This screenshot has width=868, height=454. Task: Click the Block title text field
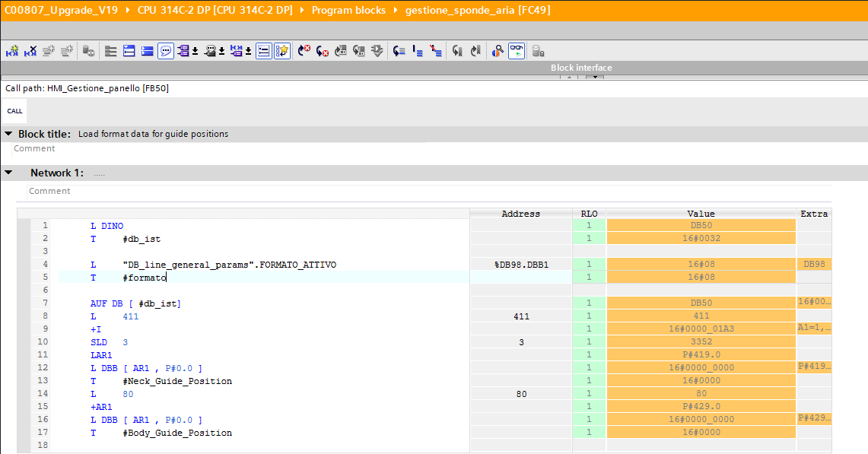[154, 134]
